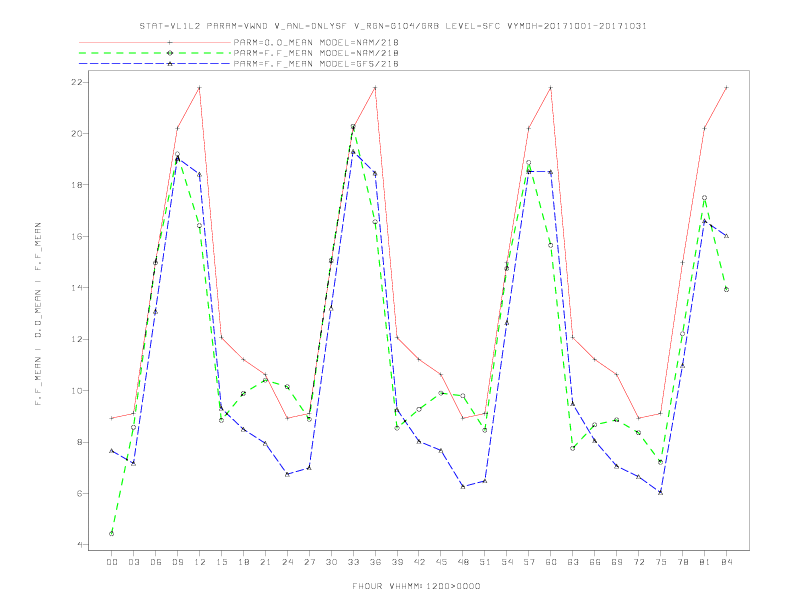792x612 pixels.
Task: Click x-axis tick label 69
Action: click(x=617, y=562)
